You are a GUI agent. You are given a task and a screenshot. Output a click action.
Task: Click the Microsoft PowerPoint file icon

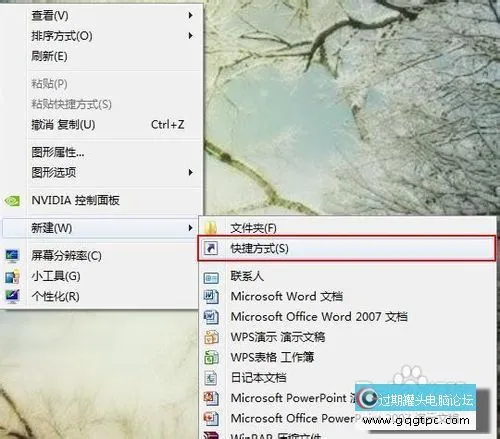pyautogui.click(x=211, y=398)
